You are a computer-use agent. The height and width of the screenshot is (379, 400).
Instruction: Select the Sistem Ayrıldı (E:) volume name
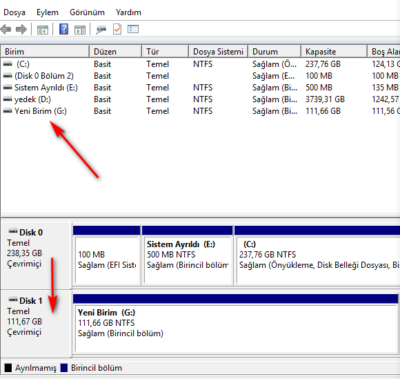[x=46, y=88]
